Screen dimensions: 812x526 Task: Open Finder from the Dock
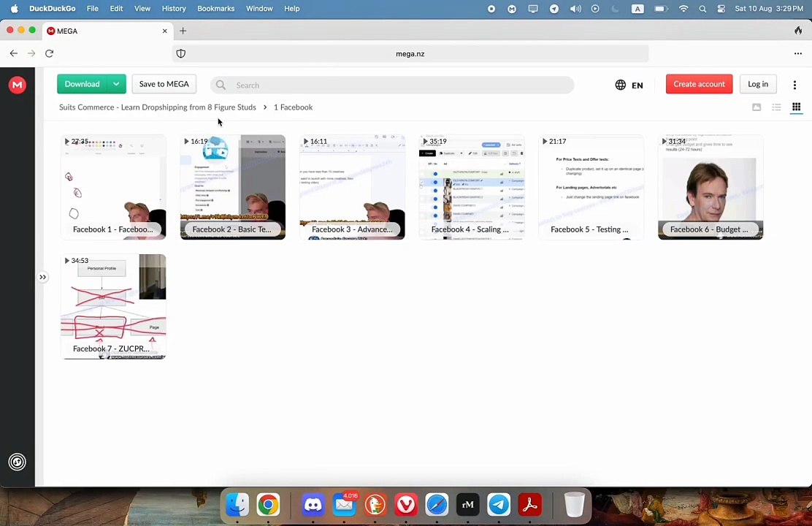(238, 504)
